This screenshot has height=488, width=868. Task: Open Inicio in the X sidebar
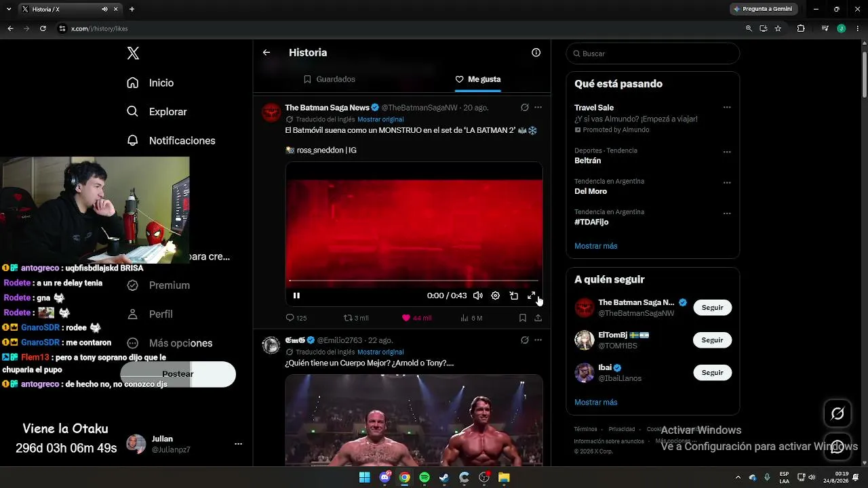click(151, 83)
